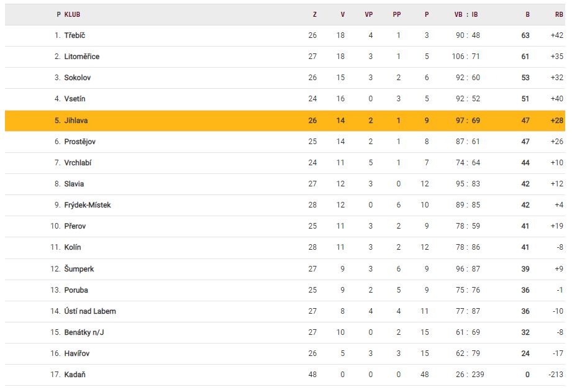Click the Litoměřice team name
Image resolution: width=572 pixels, height=392 pixels.
[x=81, y=57]
